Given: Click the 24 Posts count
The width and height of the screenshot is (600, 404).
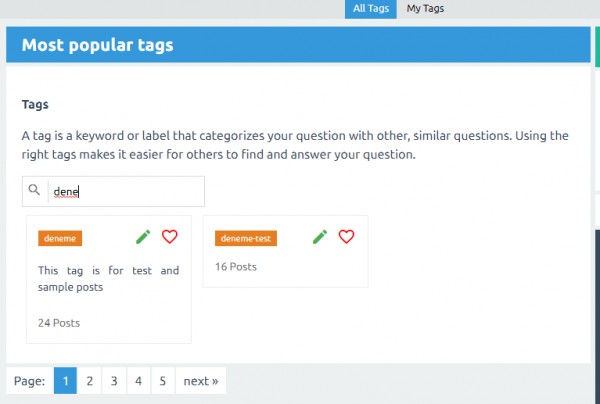Looking at the screenshot, I should click(59, 323).
